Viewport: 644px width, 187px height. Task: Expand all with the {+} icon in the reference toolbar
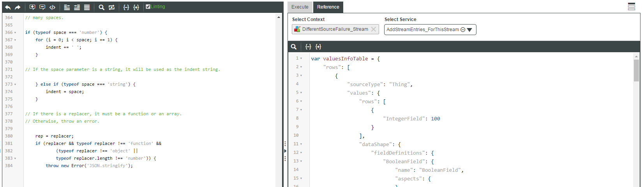point(318,47)
